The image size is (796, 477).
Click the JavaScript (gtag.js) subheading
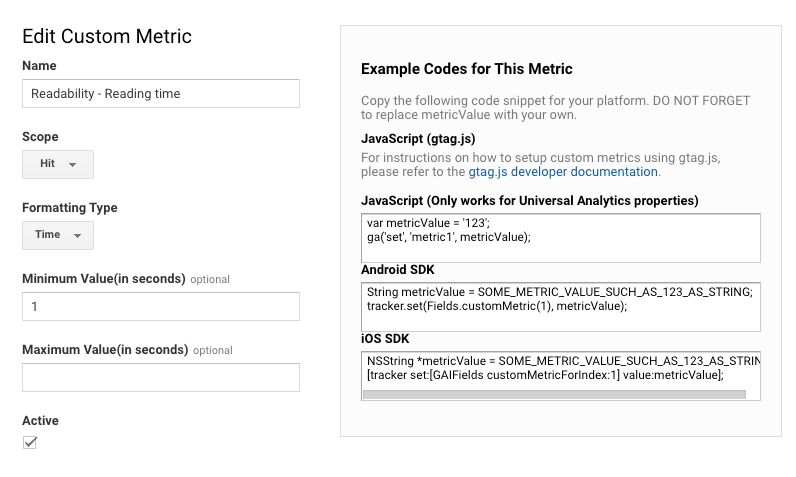point(418,139)
